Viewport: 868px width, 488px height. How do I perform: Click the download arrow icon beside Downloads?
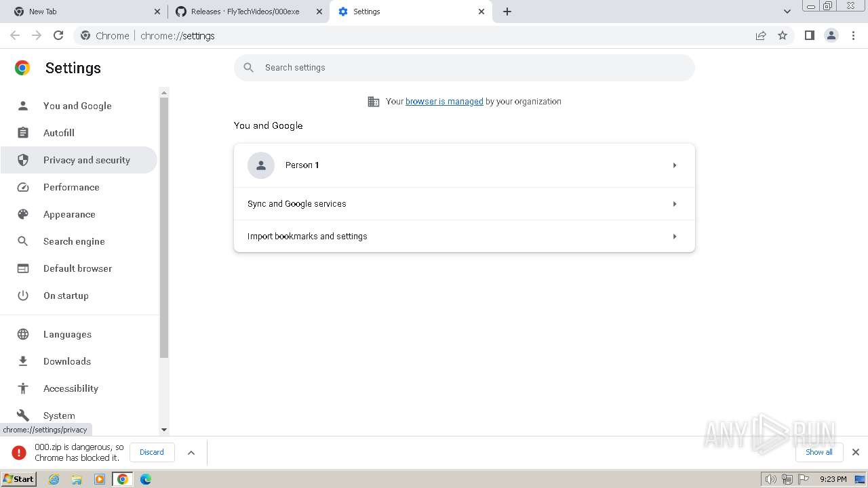pyautogui.click(x=23, y=361)
